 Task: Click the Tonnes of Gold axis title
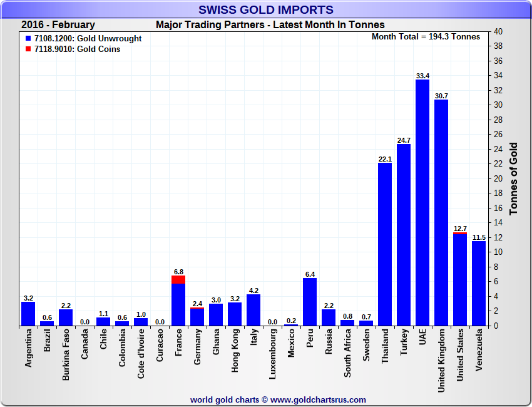click(x=514, y=178)
